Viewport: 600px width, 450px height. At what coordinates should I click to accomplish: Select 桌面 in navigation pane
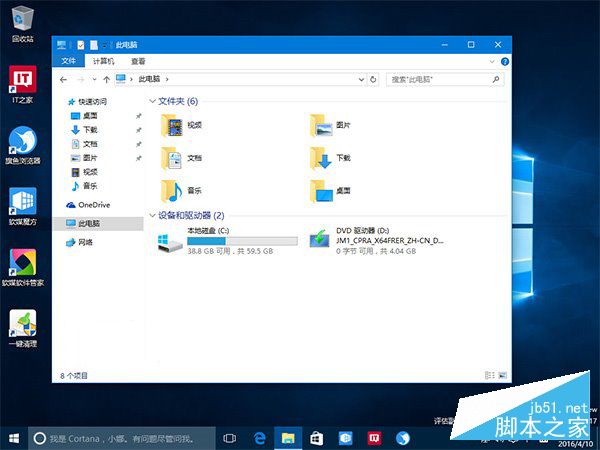[85, 116]
